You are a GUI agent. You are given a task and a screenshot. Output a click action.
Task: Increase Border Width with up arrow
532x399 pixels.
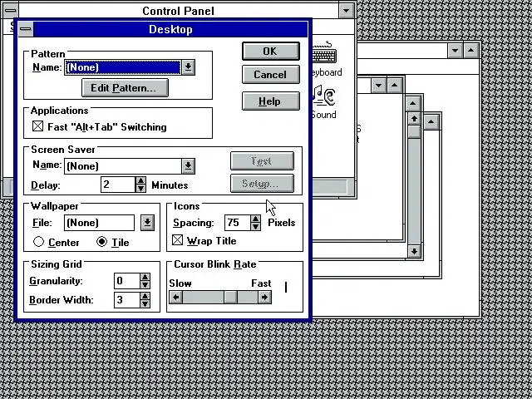coord(145,296)
